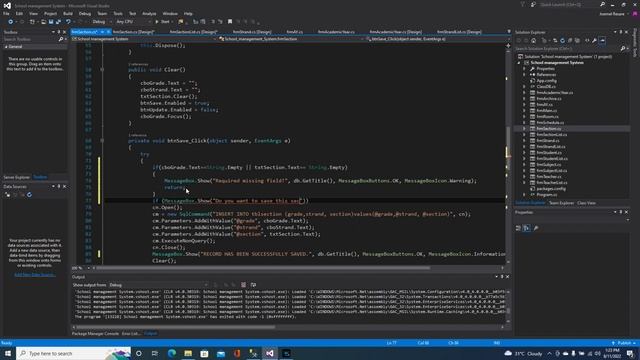Pin the Toolbox panel via its pushpin
Screen dimensions: 640x360
58,32
